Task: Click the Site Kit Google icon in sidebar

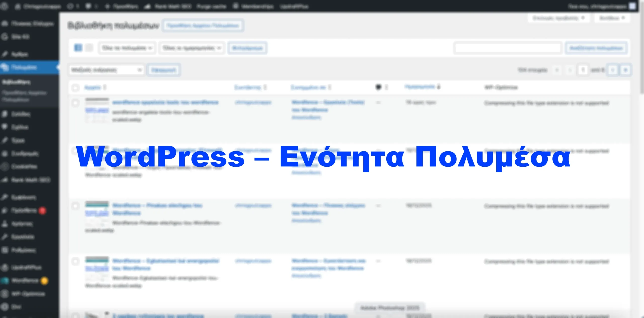Action: 5,37
